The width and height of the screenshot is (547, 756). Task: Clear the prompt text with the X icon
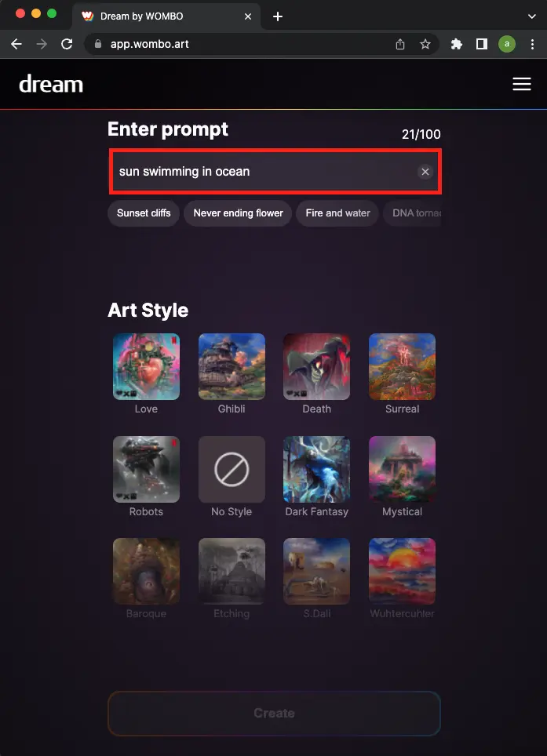point(425,172)
